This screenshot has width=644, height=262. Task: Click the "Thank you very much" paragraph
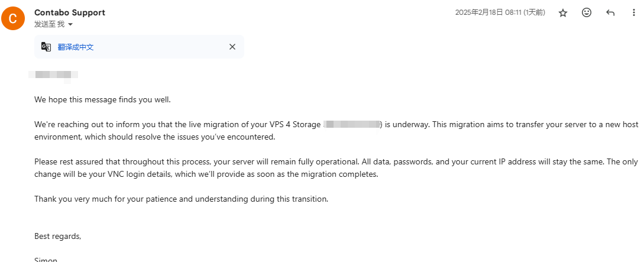coord(181,199)
